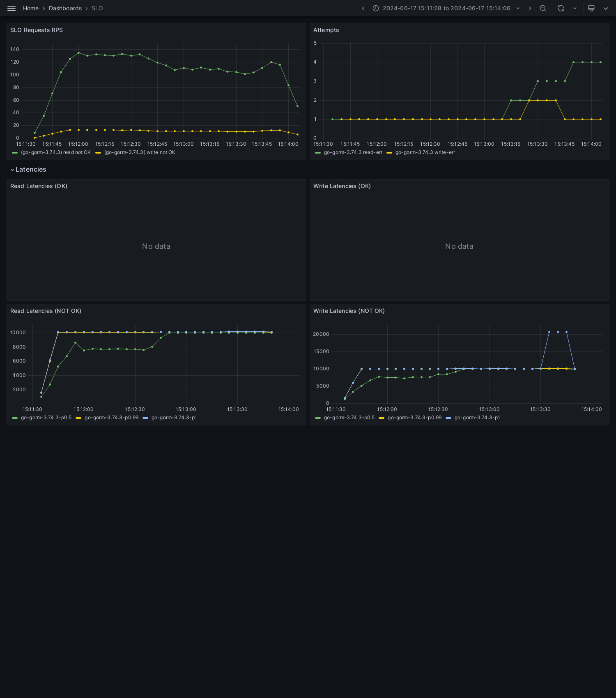Go to Home breadcrumb
This screenshot has height=698, width=616.
[31, 8]
